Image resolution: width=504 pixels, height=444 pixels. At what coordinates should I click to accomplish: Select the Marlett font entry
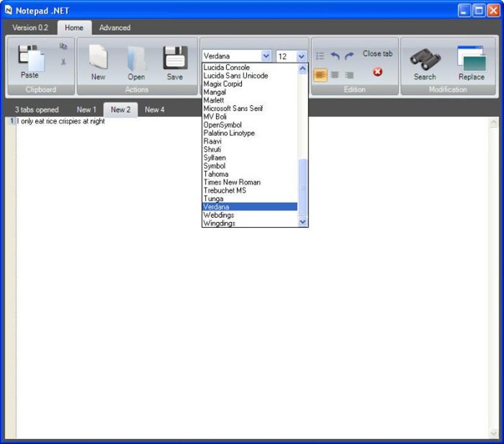coord(250,100)
